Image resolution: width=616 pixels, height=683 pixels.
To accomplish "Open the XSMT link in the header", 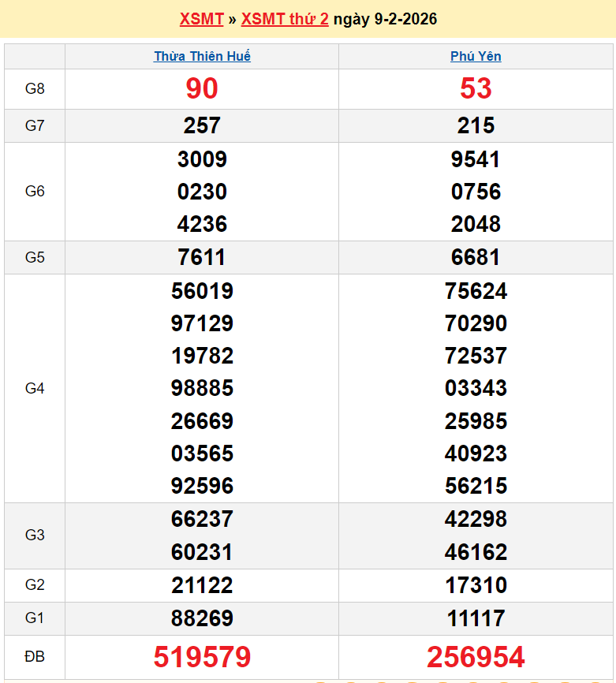I will pos(201,19).
